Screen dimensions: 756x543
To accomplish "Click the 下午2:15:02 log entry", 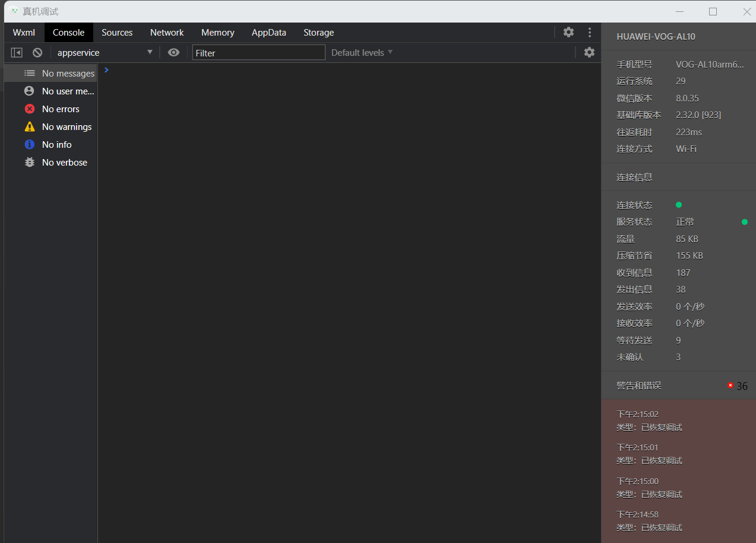I will click(x=649, y=421).
